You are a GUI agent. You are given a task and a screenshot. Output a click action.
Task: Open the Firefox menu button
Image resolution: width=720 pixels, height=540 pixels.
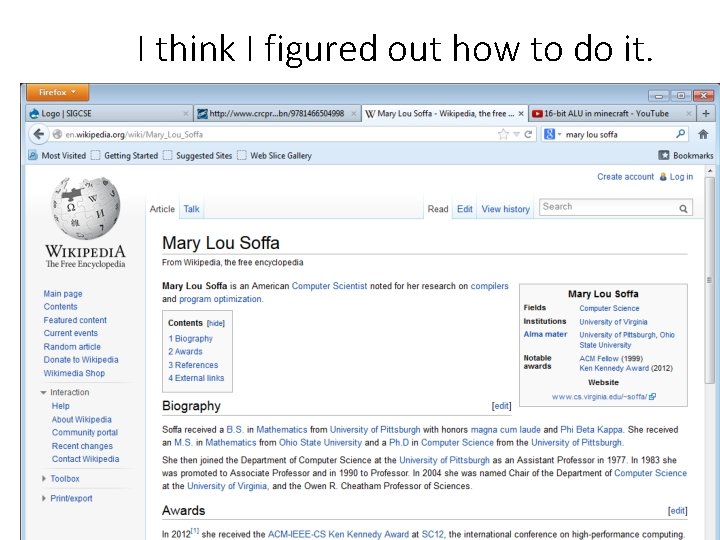tap(57, 92)
